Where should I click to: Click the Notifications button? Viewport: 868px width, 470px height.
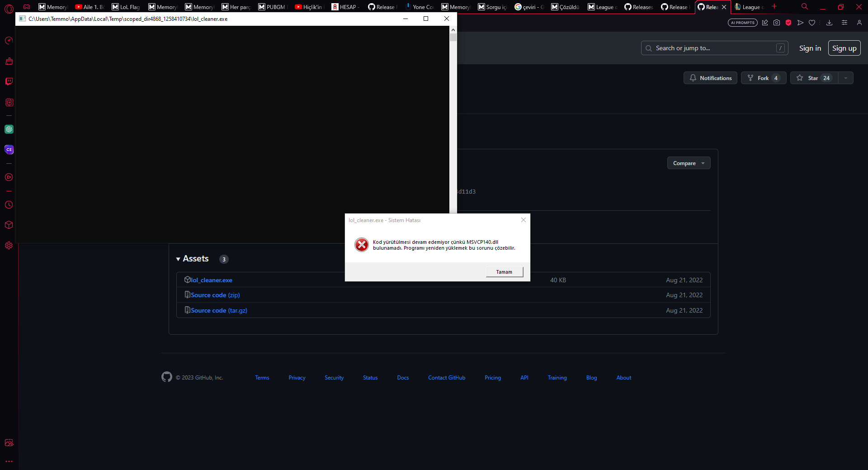[x=710, y=78]
